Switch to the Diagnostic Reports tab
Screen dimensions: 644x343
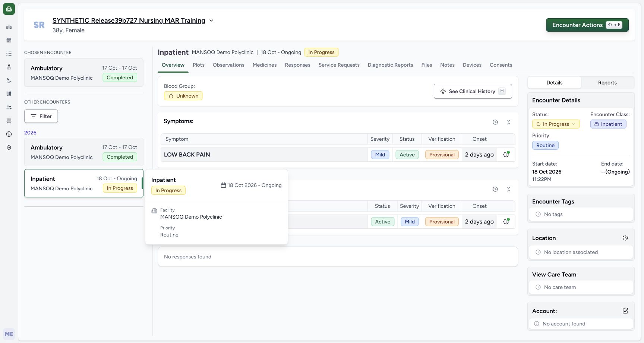coord(391,65)
